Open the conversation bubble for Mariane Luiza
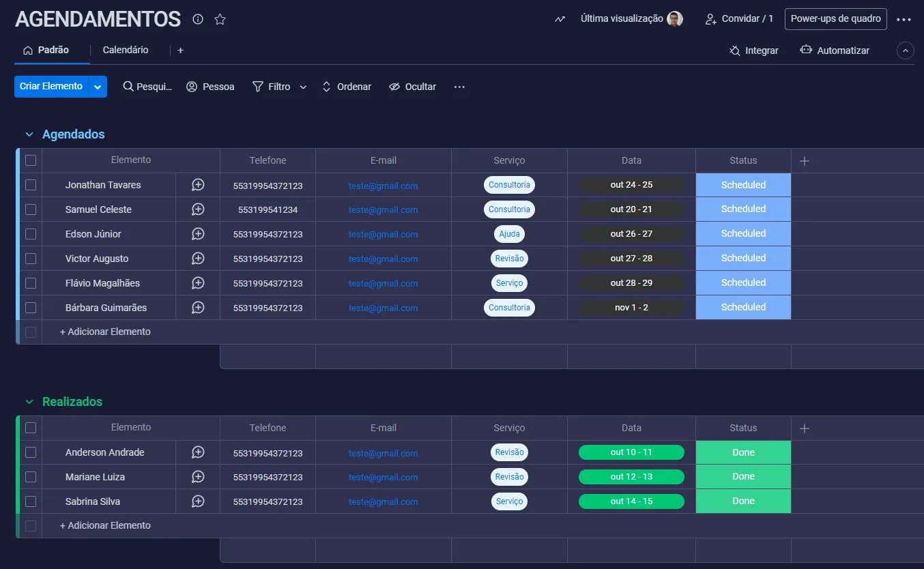Viewport: 924px width, 569px height. (198, 477)
